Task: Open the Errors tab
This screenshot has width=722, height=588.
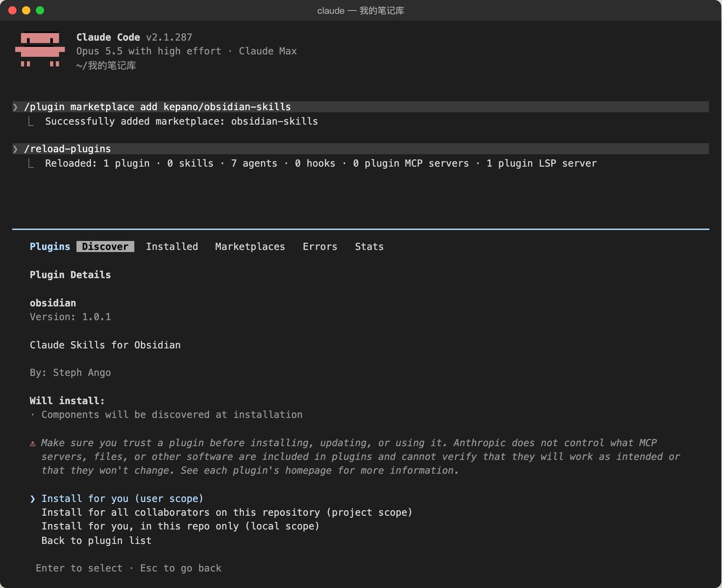Action: click(320, 246)
